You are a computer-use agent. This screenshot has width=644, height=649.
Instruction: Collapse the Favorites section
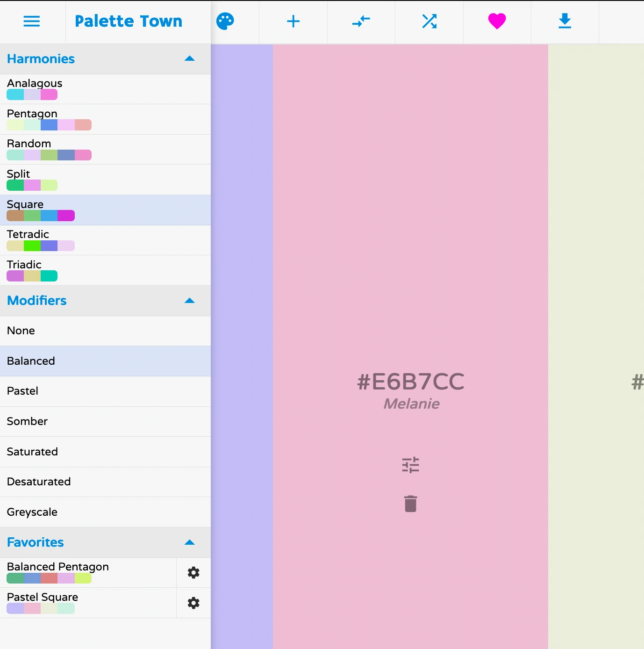(189, 542)
